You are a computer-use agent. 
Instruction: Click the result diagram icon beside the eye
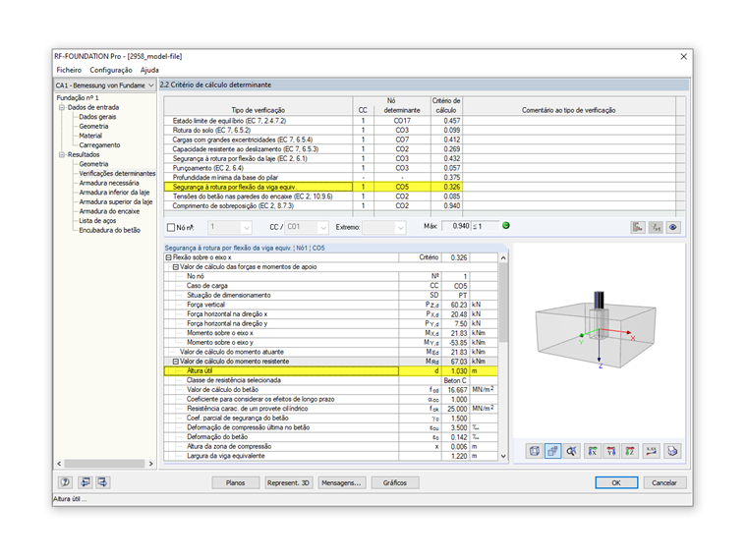coord(638,227)
